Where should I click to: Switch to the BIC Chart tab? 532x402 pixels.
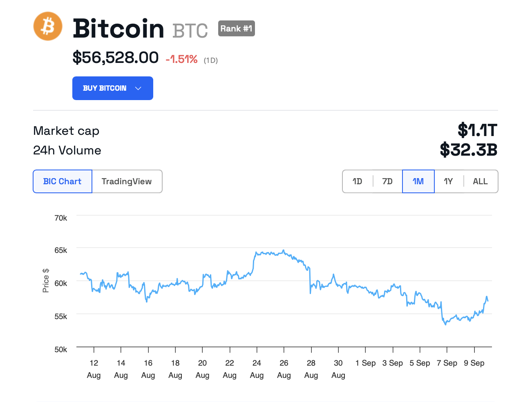[x=63, y=181]
